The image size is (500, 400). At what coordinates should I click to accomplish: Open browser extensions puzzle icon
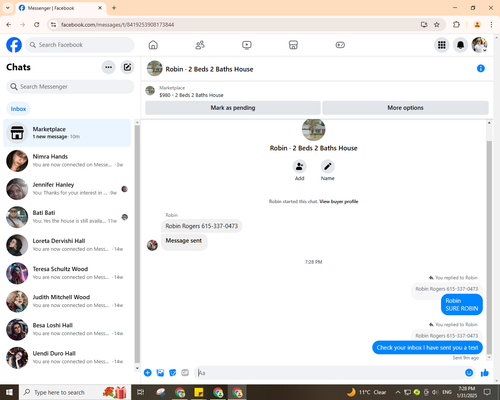tap(456, 24)
